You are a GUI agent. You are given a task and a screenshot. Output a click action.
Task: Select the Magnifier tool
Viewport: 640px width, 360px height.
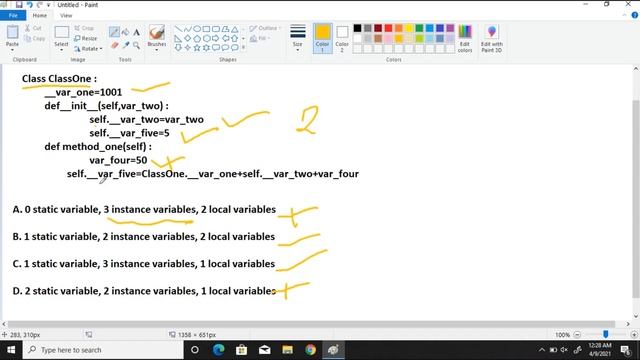(x=137, y=45)
